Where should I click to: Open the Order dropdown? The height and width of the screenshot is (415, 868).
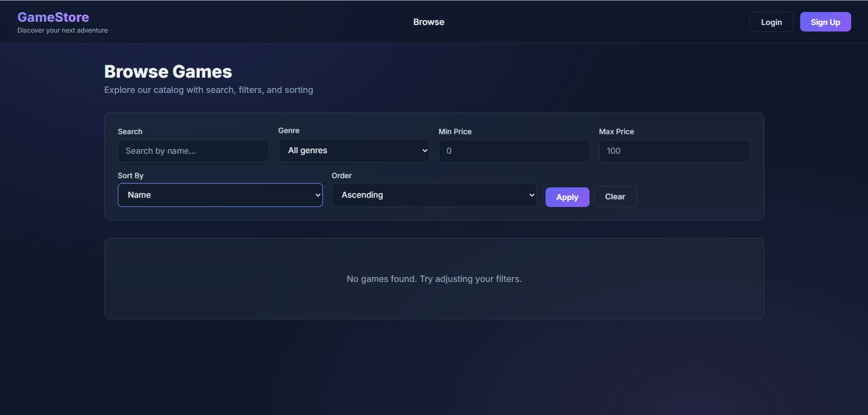[x=434, y=195]
